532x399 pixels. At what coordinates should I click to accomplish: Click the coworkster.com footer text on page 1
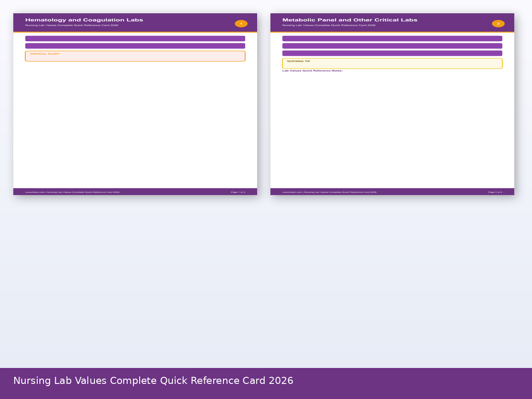(72, 192)
